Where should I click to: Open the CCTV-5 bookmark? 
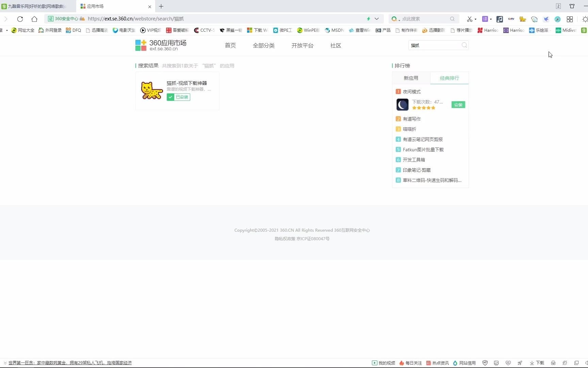(204, 30)
